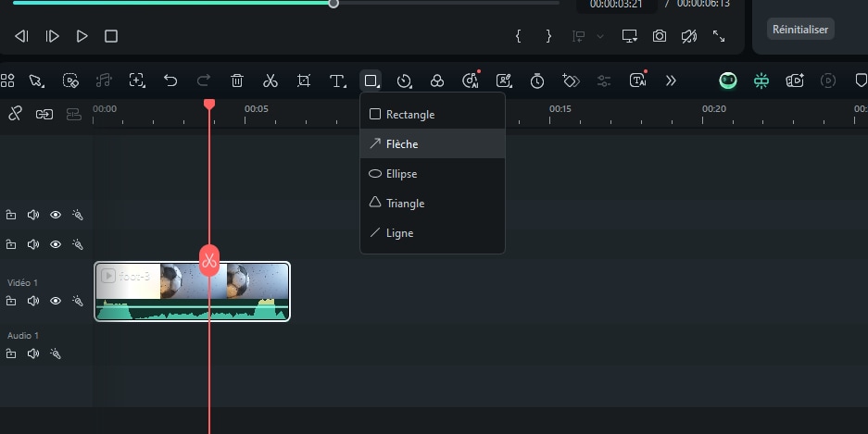Select Triangle from the shape menu
The height and width of the screenshot is (434, 868).
[433, 203]
